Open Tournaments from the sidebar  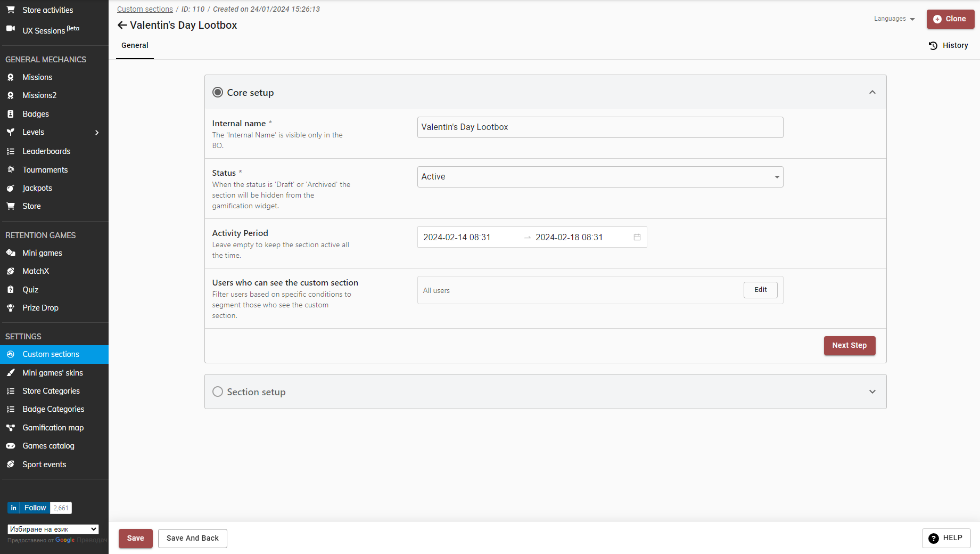[45, 170]
